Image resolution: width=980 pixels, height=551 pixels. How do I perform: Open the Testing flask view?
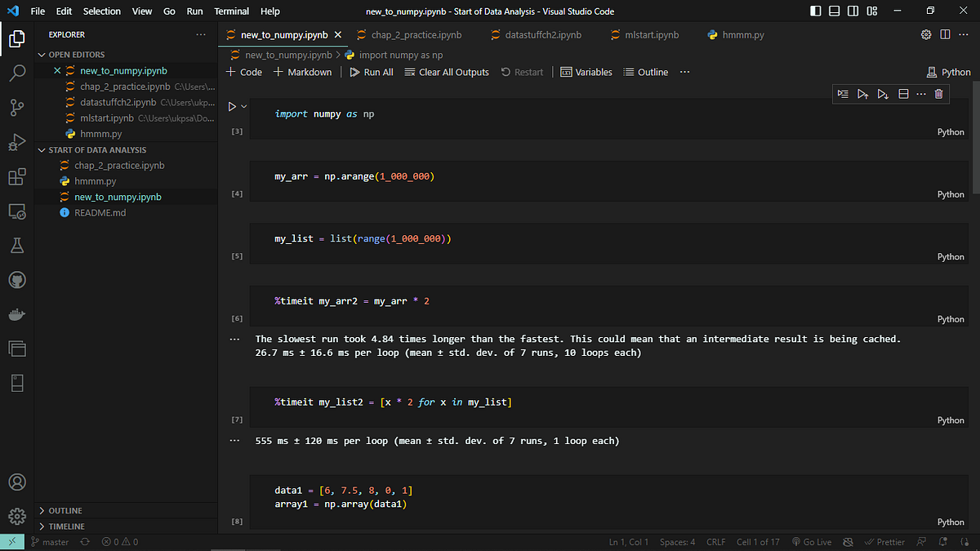click(x=17, y=246)
